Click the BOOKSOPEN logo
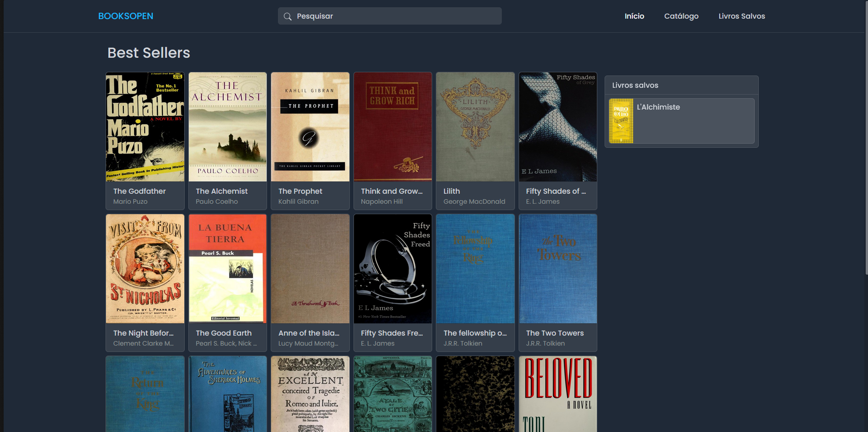The height and width of the screenshot is (432, 868). pos(126,16)
